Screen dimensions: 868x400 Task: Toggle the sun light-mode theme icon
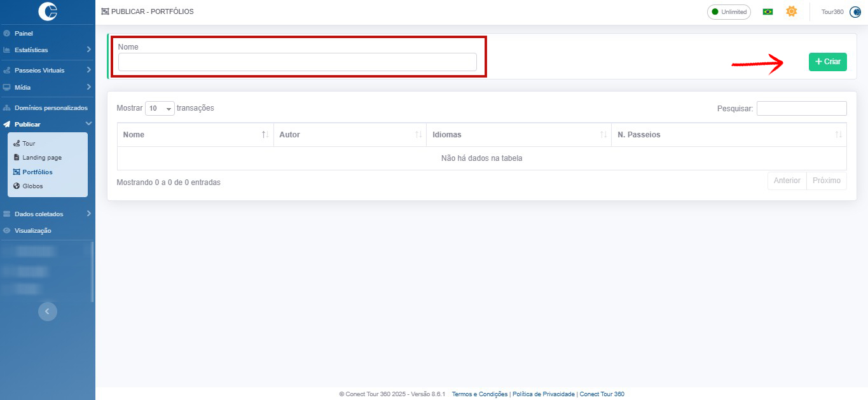pyautogui.click(x=791, y=11)
